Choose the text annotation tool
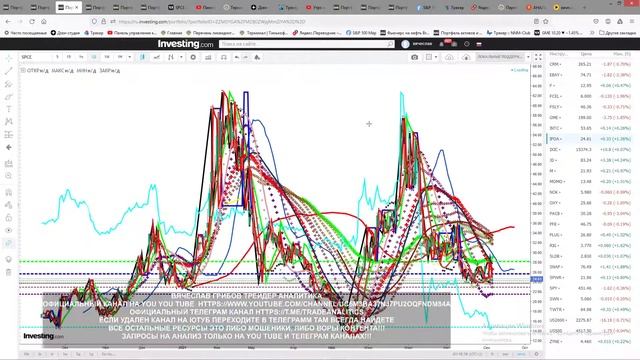This screenshot has height=360, width=640. pos(9,109)
